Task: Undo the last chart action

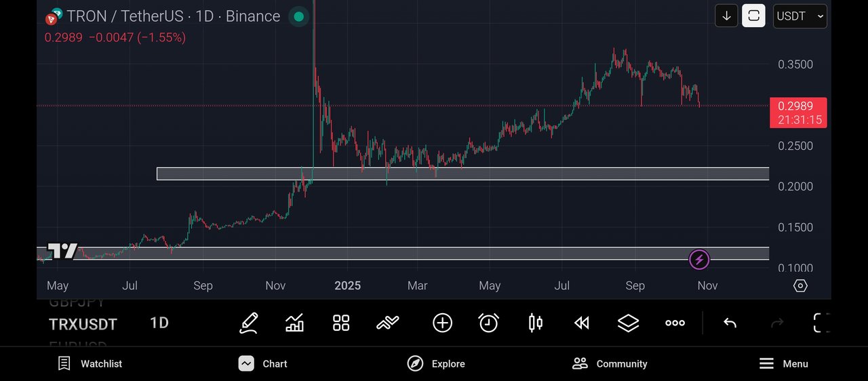Action: coord(730,323)
